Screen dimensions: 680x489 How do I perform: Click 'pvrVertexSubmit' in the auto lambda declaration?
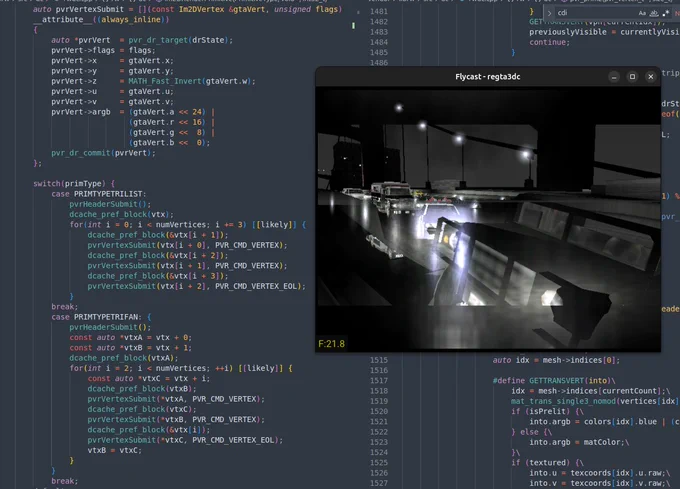pyautogui.click(x=87, y=9)
